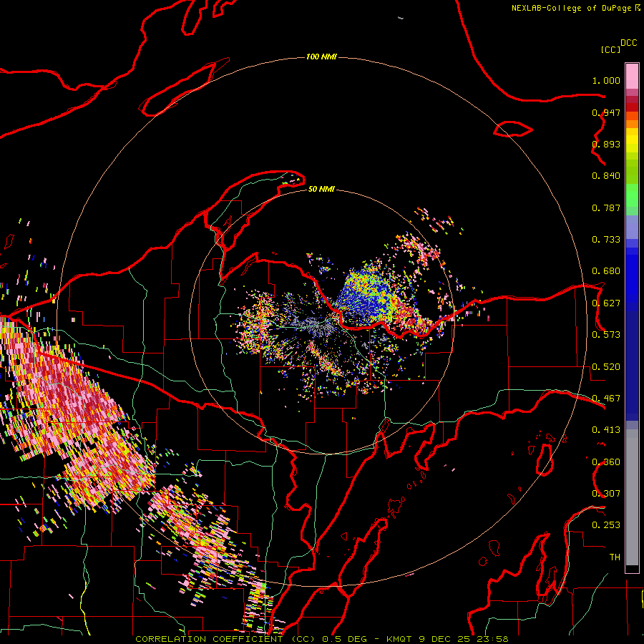Click the TH threshold label
644x644 pixels.
[x=615, y=557]
